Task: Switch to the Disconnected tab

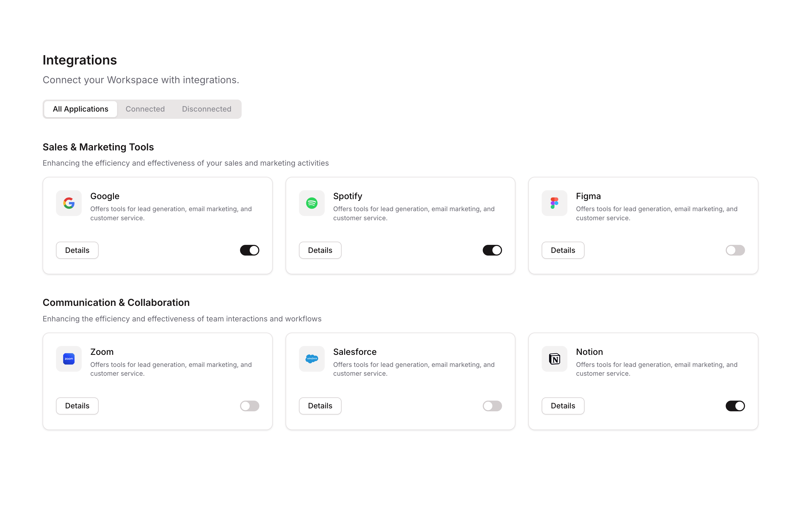Action: (x=207, y=109)
